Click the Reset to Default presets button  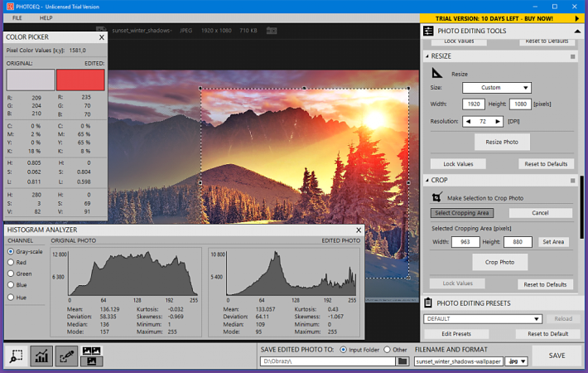pos(547,333)
